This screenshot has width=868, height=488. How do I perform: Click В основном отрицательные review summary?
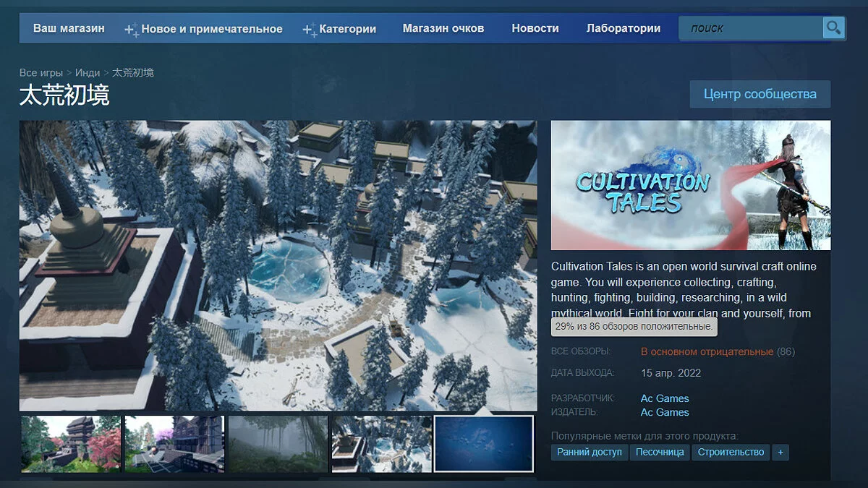coord(707,352)
